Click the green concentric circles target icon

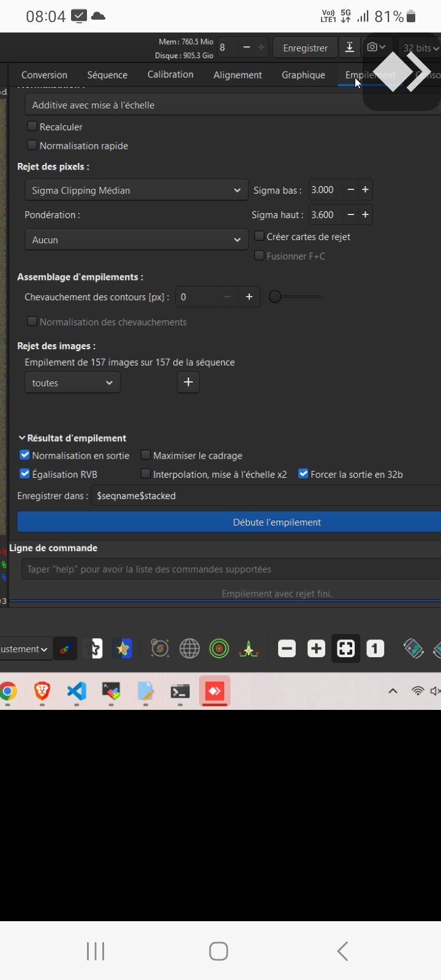[x=219, y=648]
